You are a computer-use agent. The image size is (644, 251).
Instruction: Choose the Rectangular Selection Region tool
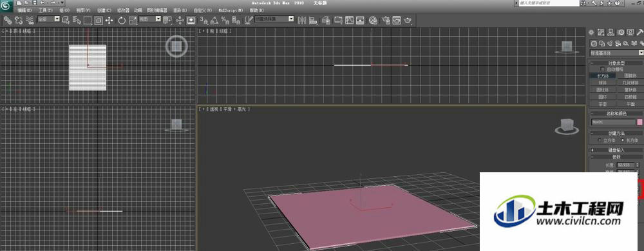click(x=88, y=20)
